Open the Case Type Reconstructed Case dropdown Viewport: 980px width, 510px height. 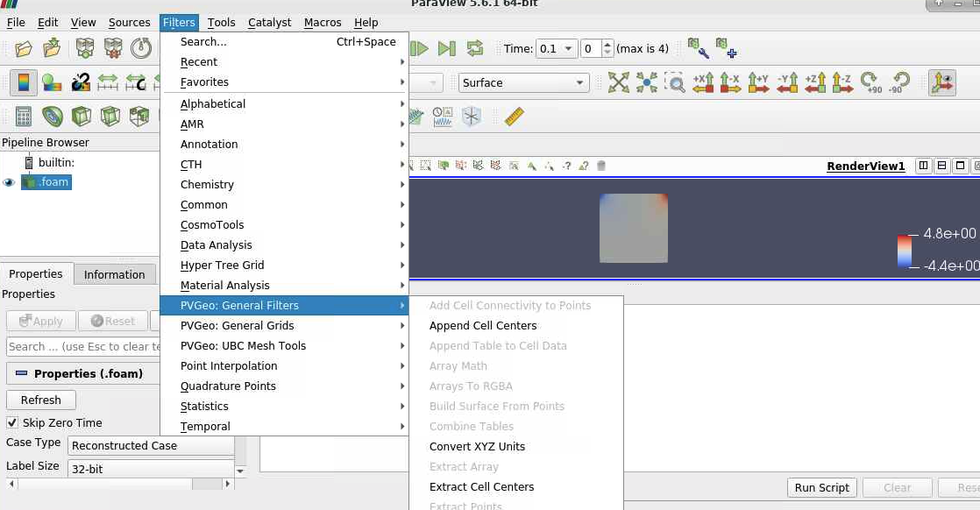coord(151,446)
